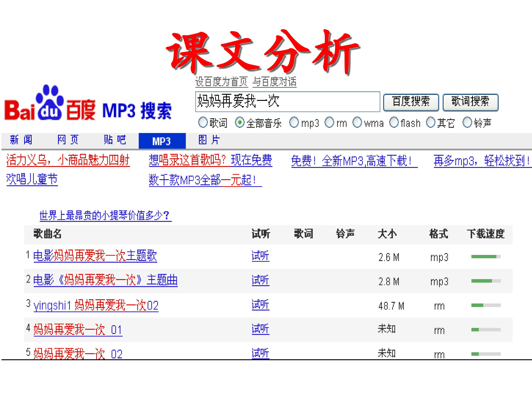The image size is (532, 399).
Task: Click 试听 for song 妈妈再爱我一次 01
Action: click(x=260, y=329)
